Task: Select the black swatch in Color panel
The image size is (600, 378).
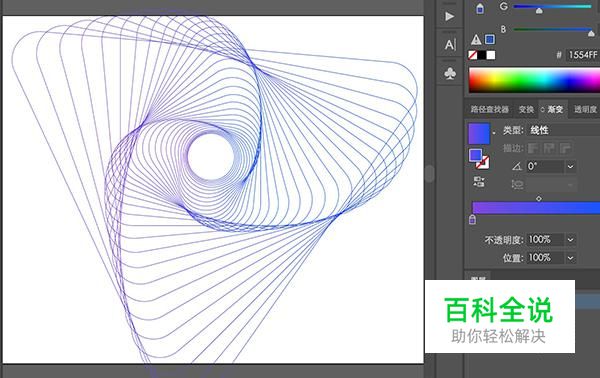Action: pos(481,55)
